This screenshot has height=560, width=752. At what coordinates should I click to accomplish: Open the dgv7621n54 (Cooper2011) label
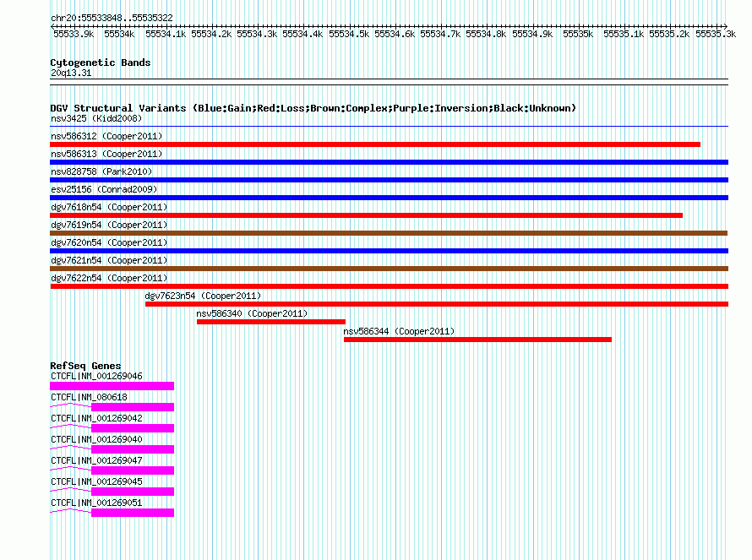[x=109, y=260]
